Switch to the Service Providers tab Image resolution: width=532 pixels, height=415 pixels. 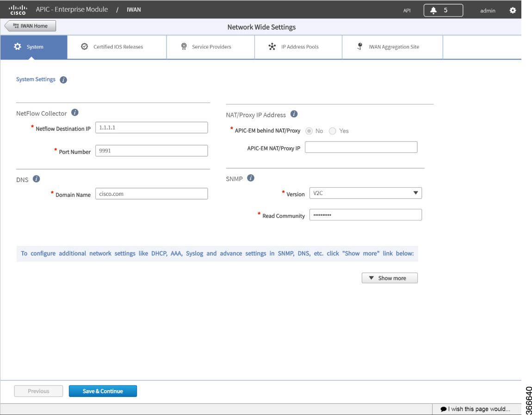tap(210, 47)
